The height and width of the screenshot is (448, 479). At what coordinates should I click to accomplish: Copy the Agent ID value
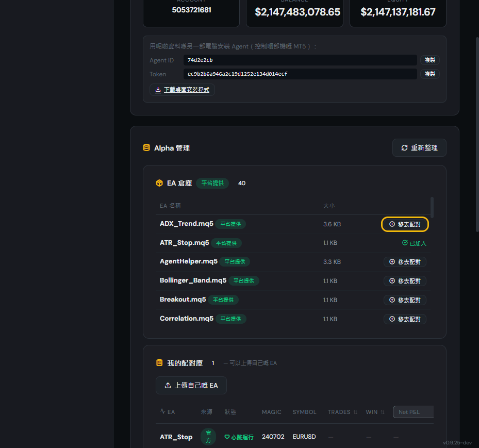(430, 60)
